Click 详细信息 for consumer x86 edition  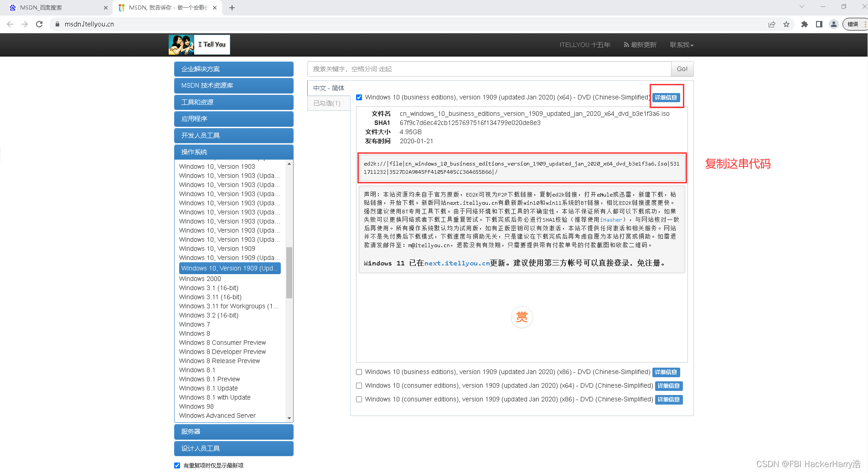tap(669, 400)
